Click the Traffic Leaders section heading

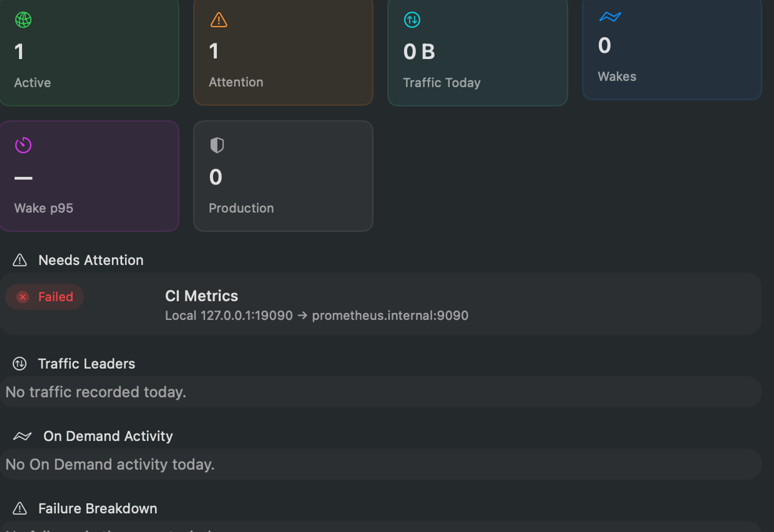coord(87,364)
